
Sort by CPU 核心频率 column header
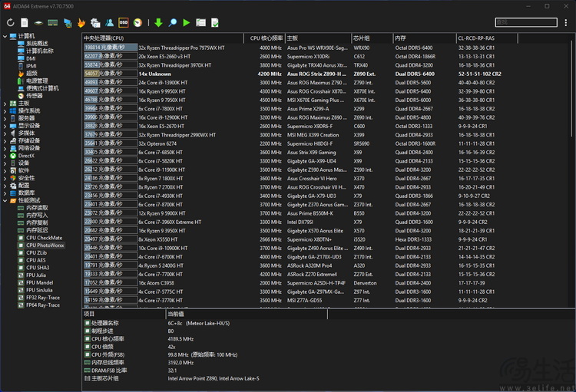[x=264, y=38]
